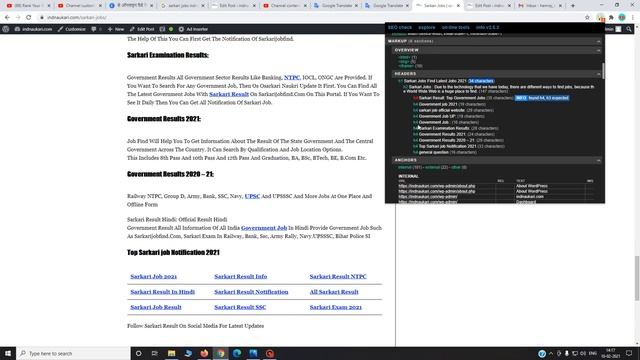
Task: Click the Chrome profile avatar
Action: click(622, 18)
